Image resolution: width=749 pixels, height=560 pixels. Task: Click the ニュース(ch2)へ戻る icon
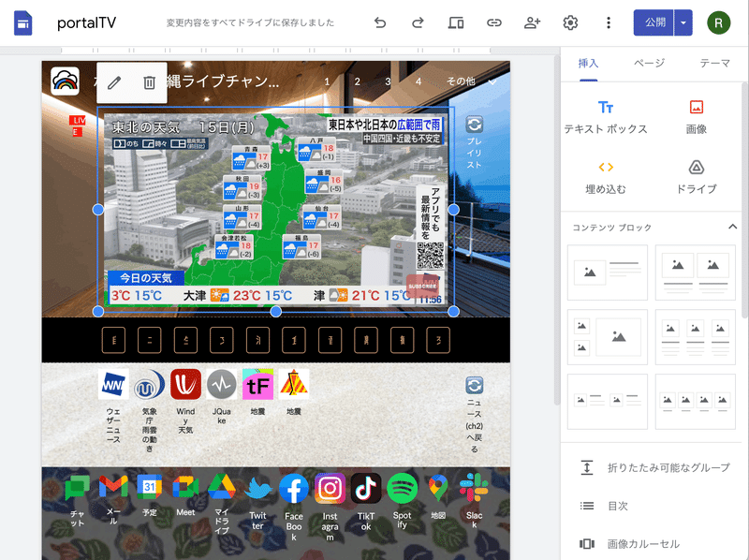[x=474, y=385]
